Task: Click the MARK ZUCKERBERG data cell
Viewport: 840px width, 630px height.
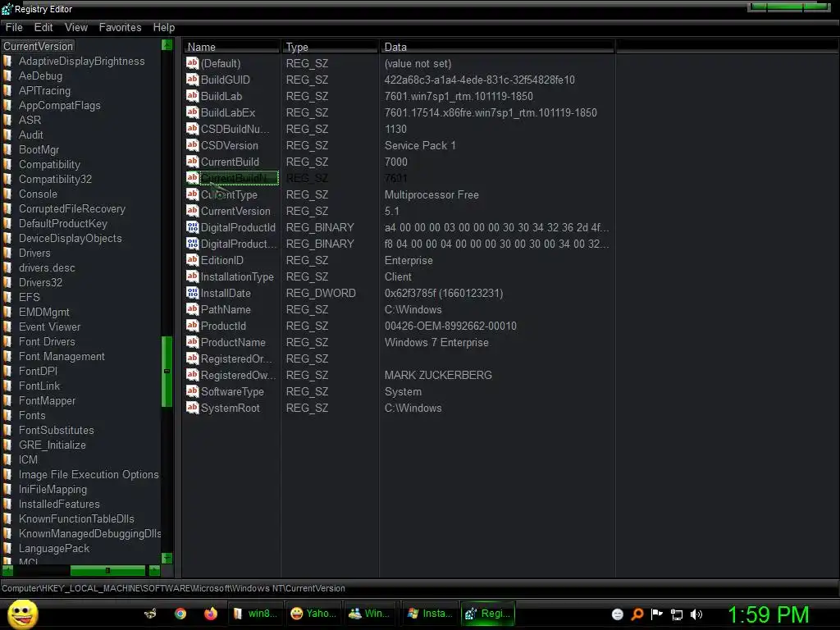Action: coord(438,375)
